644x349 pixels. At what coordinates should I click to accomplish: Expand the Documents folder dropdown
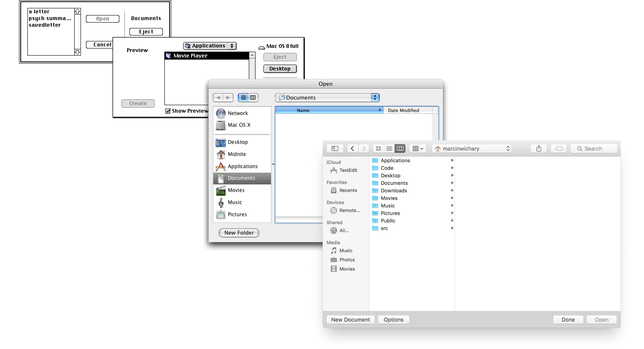point(375,97)
